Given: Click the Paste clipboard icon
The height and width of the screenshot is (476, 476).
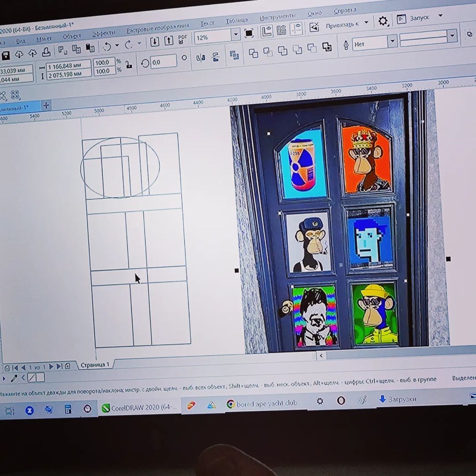Looking at the screenshot, I should (x=90, y=48).
